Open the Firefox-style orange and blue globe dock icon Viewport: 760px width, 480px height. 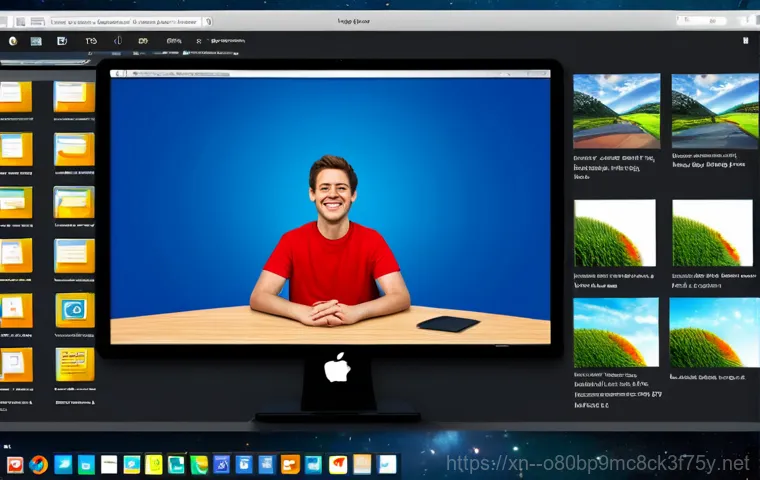pos(38,464)
